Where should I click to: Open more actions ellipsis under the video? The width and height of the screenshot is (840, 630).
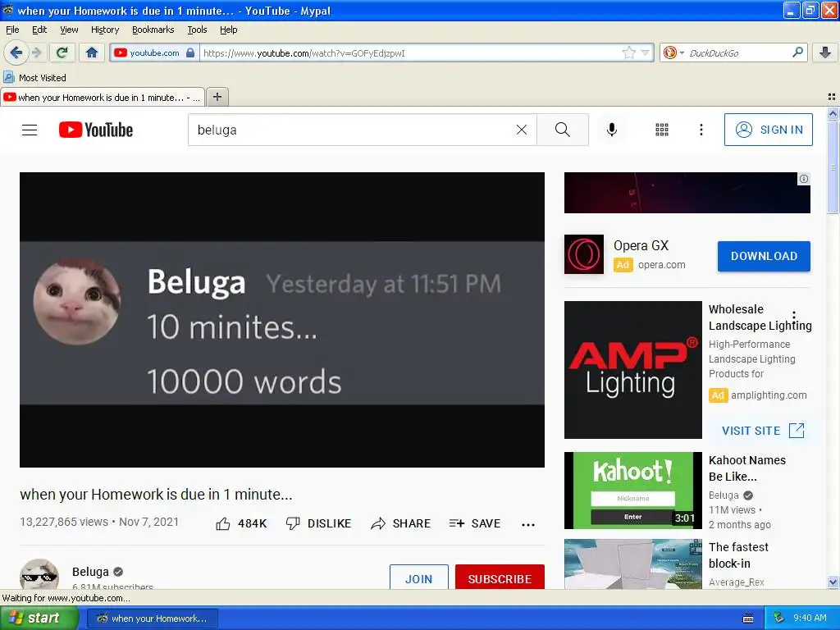coord(528,524)
